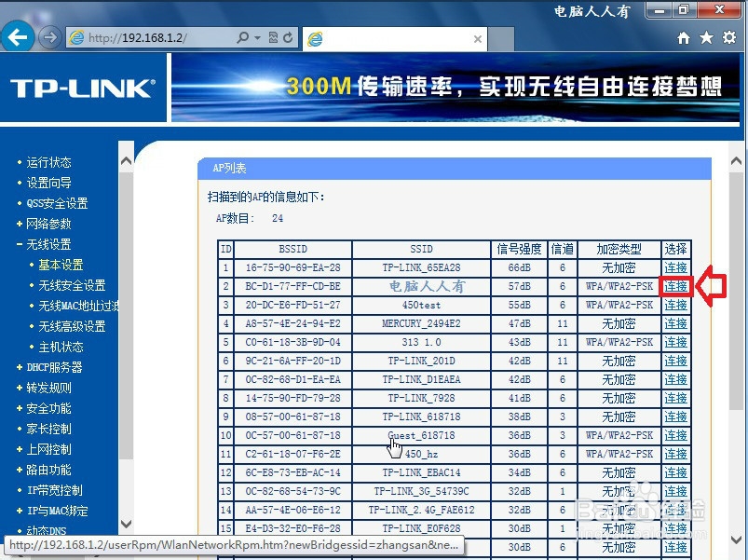Open 运行状态 in sidebar
The width and height of the screenshot is (748, 560).
click(48, 162)
